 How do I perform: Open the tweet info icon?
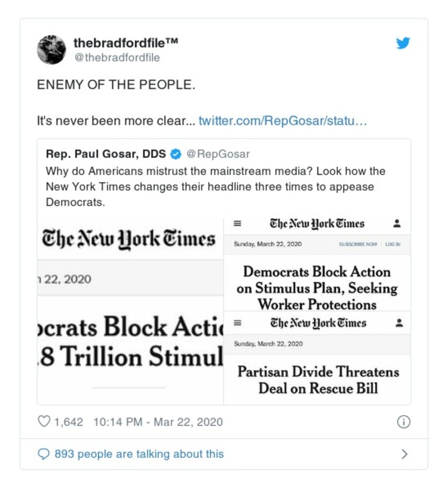pos(403,422)
